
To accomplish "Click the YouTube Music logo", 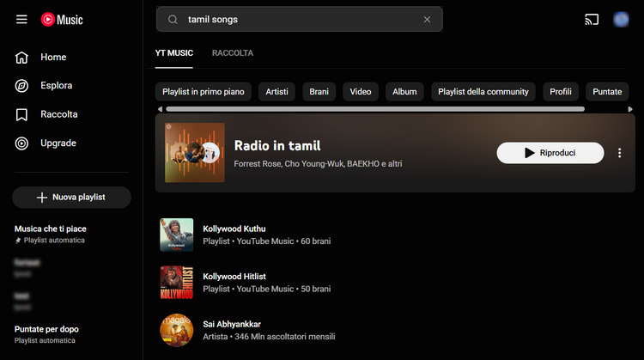I will pos(62,19).
